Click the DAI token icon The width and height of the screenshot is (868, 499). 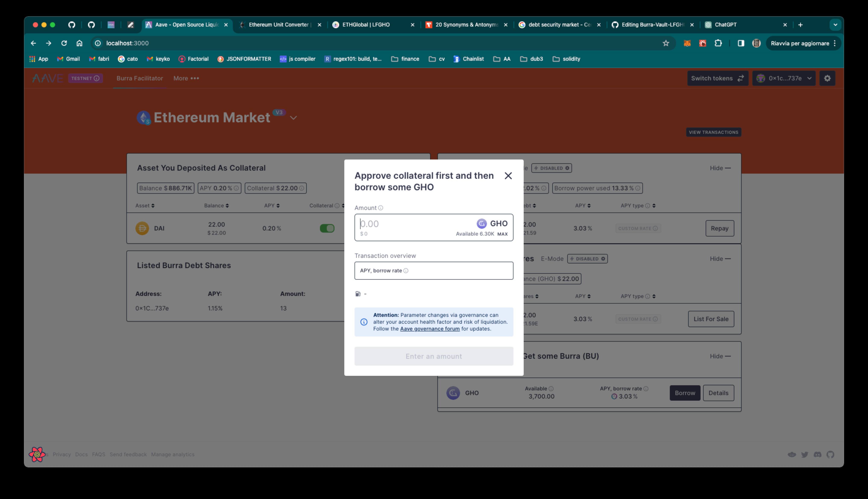[x=142, y=228]
